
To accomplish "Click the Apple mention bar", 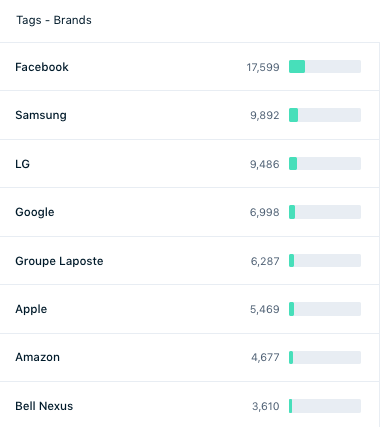I will click(x=325, y=309).
